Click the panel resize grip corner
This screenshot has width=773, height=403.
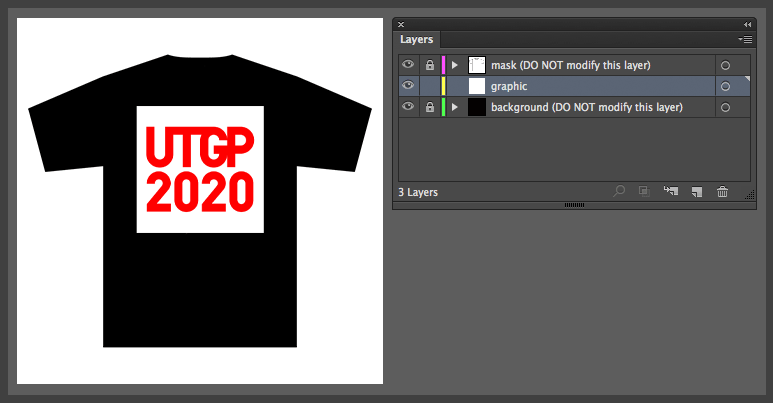coord(750,195)
